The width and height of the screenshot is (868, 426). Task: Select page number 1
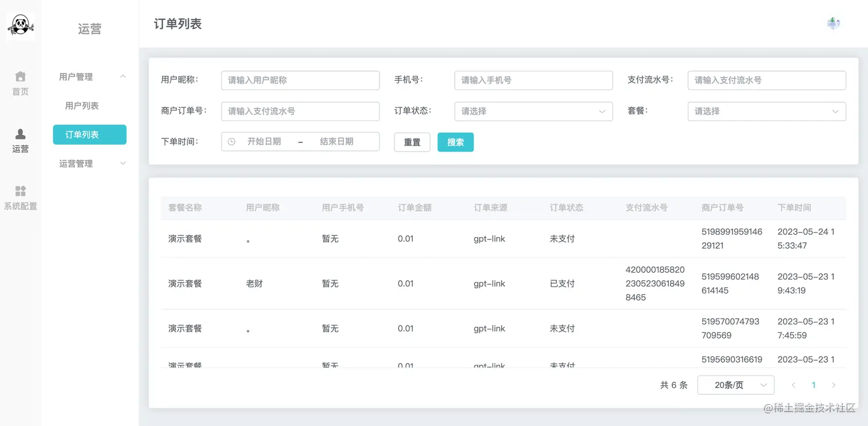[813, 385]
